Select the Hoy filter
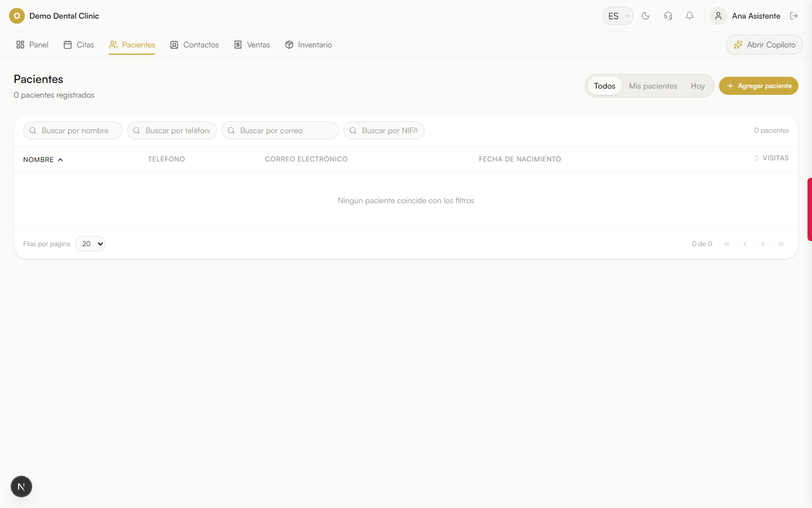Image resolution: width=812 pixels, height=508 pixels. point(698,86)
